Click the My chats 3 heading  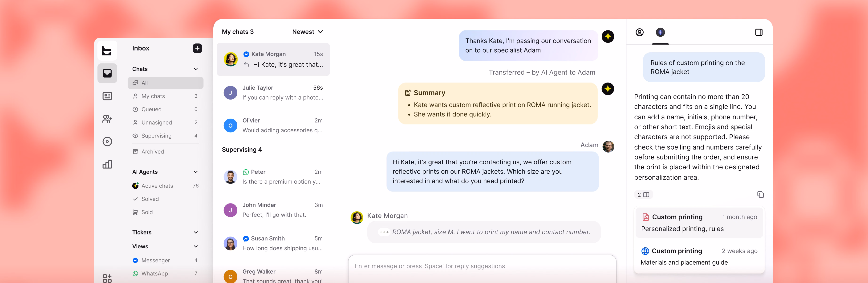pos(238,32)
